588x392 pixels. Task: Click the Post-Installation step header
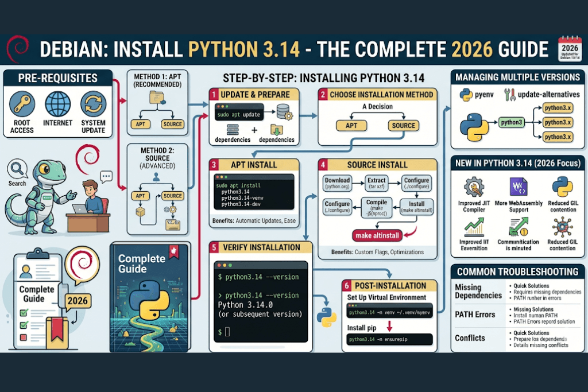coord(389,286)
